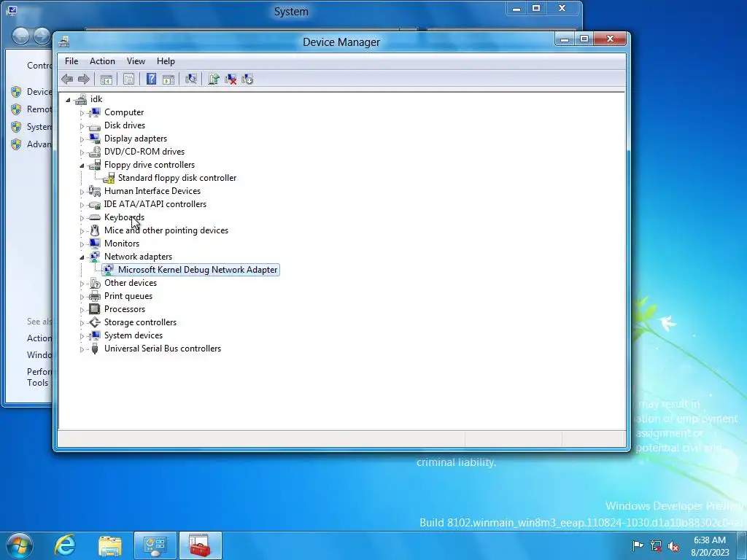
Task: Open File Explorer from the taskbar
Action: pos(110,545)
